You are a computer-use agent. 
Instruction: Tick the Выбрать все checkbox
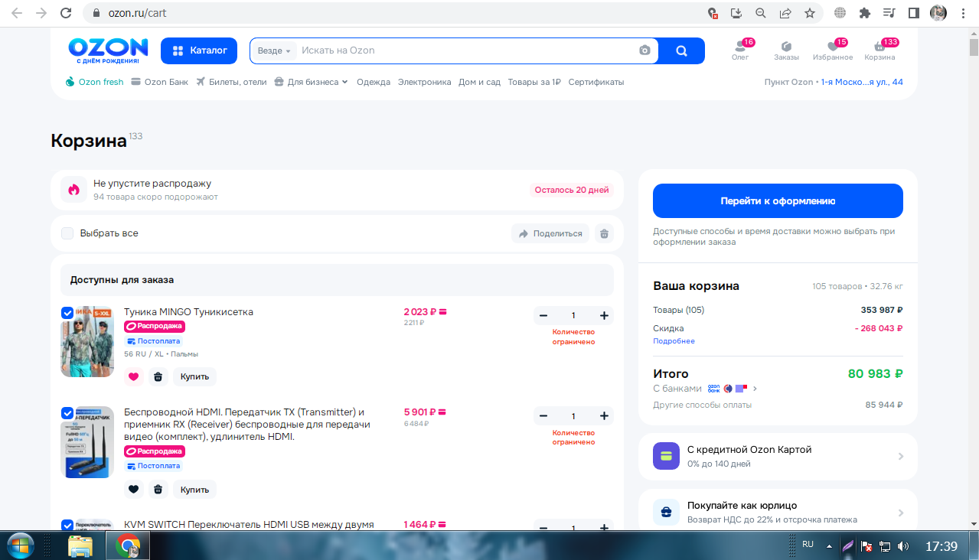click(x=67, y=233)
